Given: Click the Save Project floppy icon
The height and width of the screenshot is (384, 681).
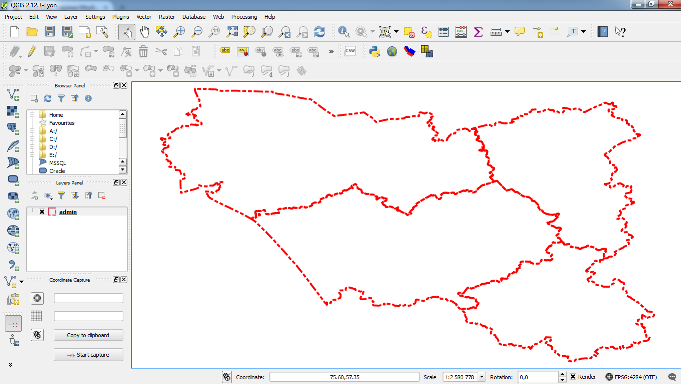Looking at the screenshot, I should coord(50,32).
